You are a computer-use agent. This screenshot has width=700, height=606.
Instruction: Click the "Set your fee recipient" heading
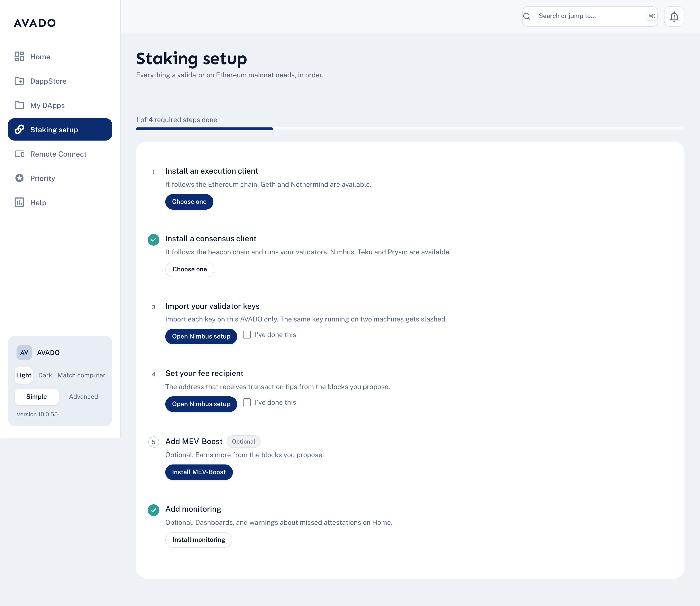click(x=204, y=373)
